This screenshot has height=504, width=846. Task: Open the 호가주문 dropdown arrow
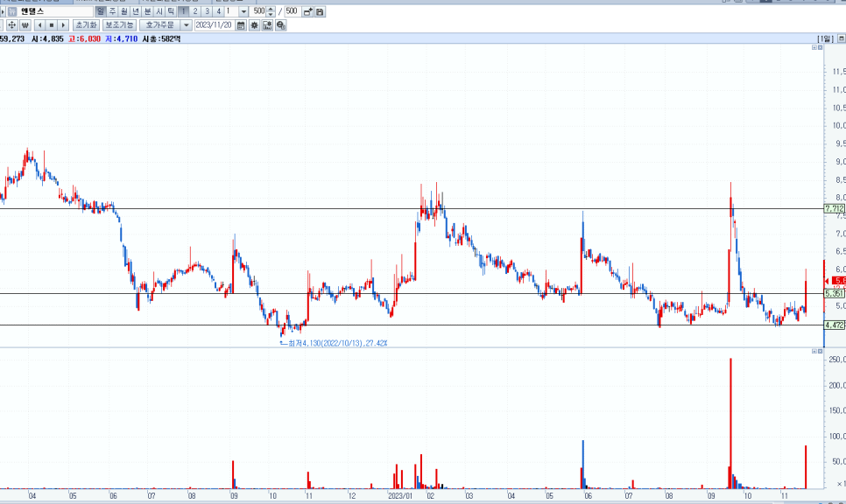click(x=187, y=25)
